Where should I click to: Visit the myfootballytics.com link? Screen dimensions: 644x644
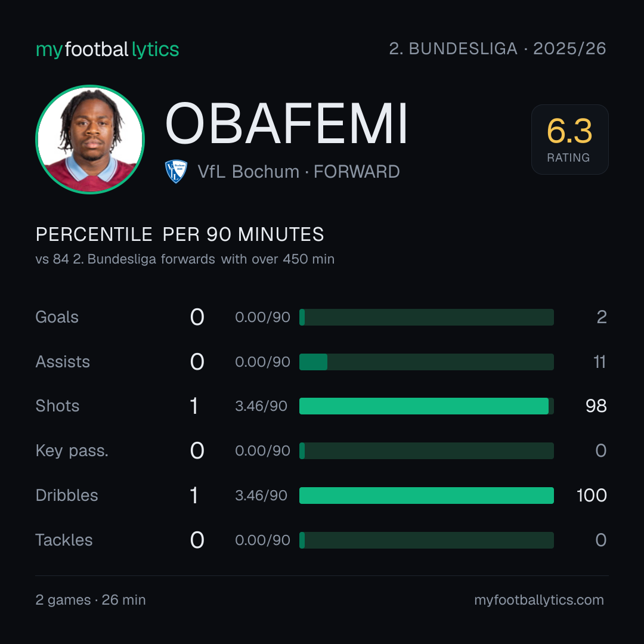539,600
